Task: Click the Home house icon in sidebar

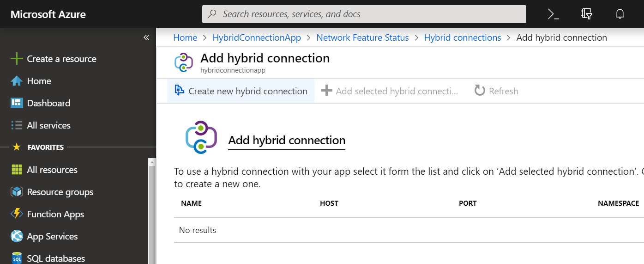Action: click(17, 81)
